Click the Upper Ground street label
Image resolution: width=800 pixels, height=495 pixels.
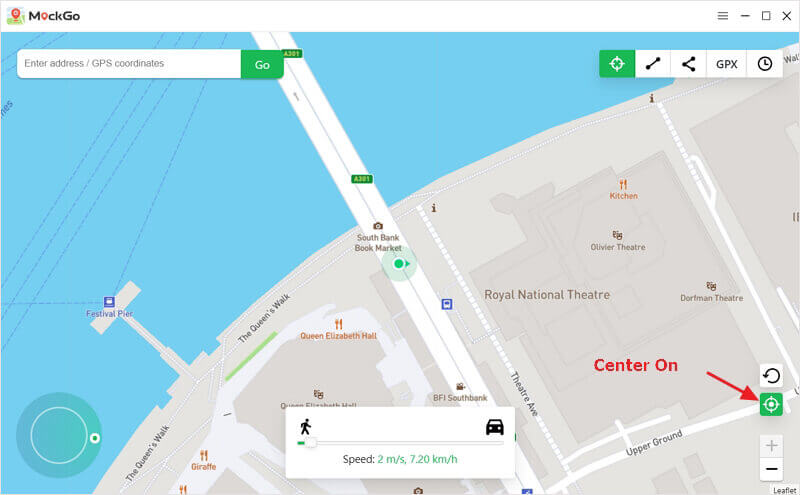click(x=654, y=442)
